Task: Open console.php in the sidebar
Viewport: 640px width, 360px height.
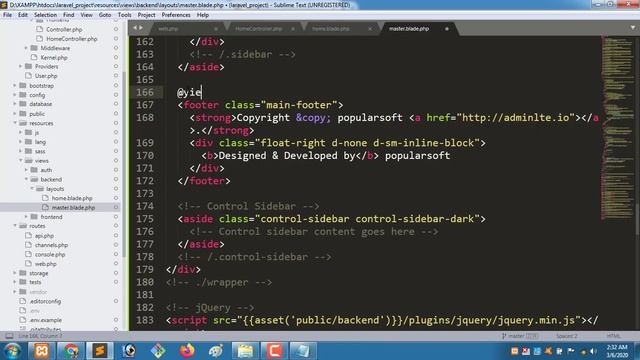Action: 50,254
